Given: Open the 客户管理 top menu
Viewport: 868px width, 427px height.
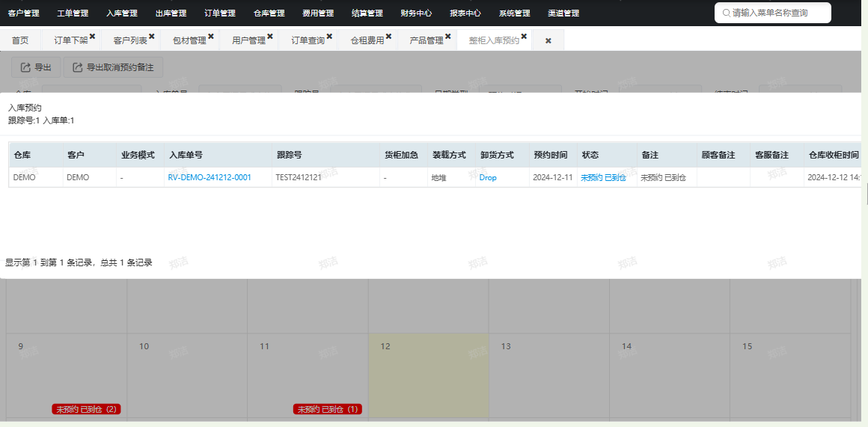Looking at the screenshot, I should tap(24, 13).
